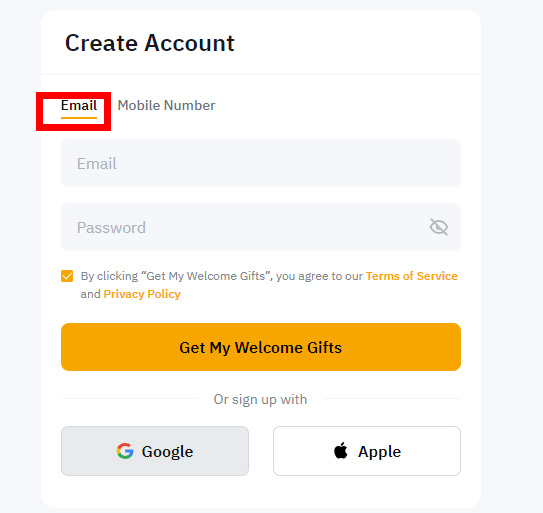Click the Email placeholder text
Screen dimensions: 543x513
97,163
